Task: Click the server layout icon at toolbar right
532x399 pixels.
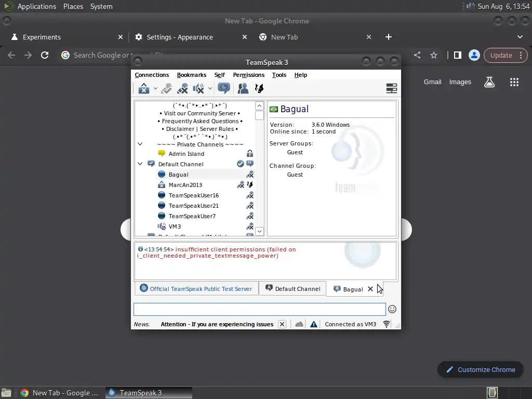Action: [x=392, y=88]
